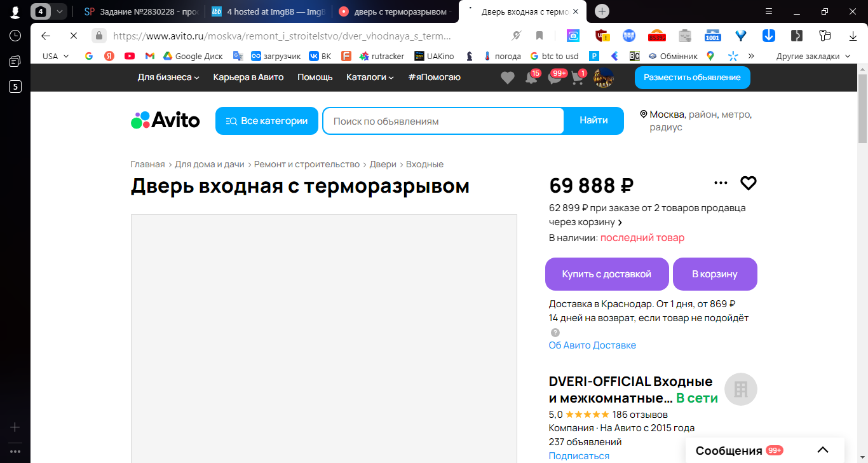Open Карьера в Авито menu item
Image resolution: width=868 pixels, height=463 pixels.
tap(248, 77)
